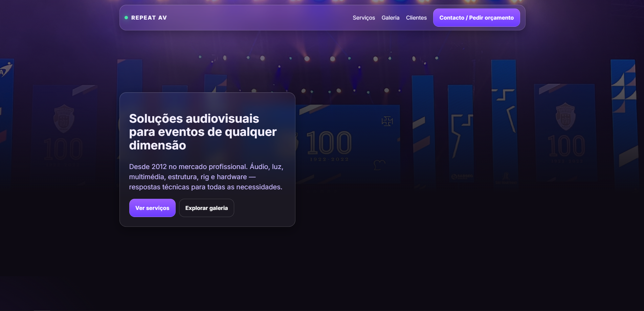Open the REPEAT AV home logo link
Viewport: 644px width, 311px height.
(x=149, y=18)
